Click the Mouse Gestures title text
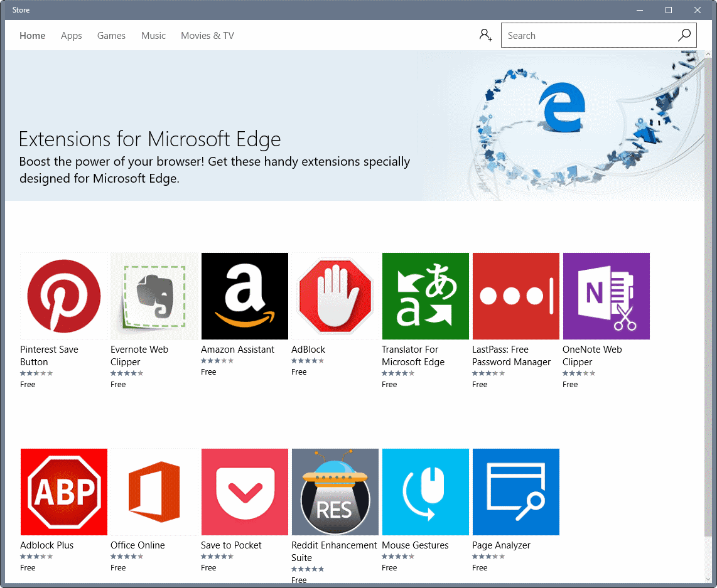717x588 pixels. click(x=415, y=545)
